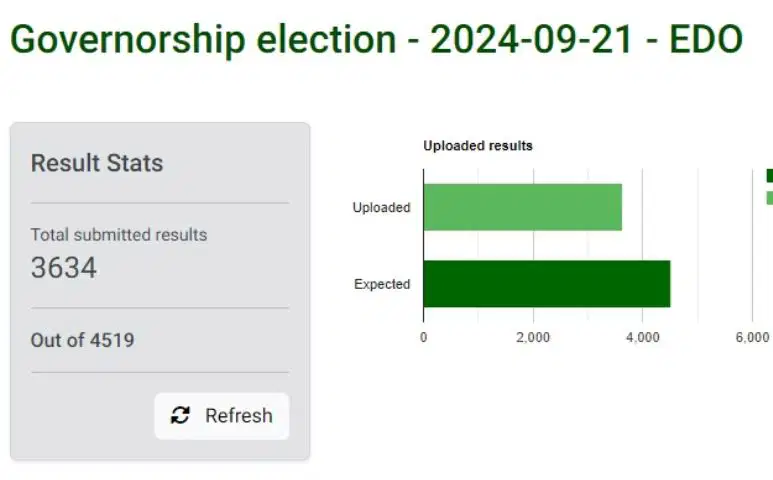Image resolution: width=773 pixels, height=480 pixels.
Task: Click the Total submitted results label
Action: [119, 235]
